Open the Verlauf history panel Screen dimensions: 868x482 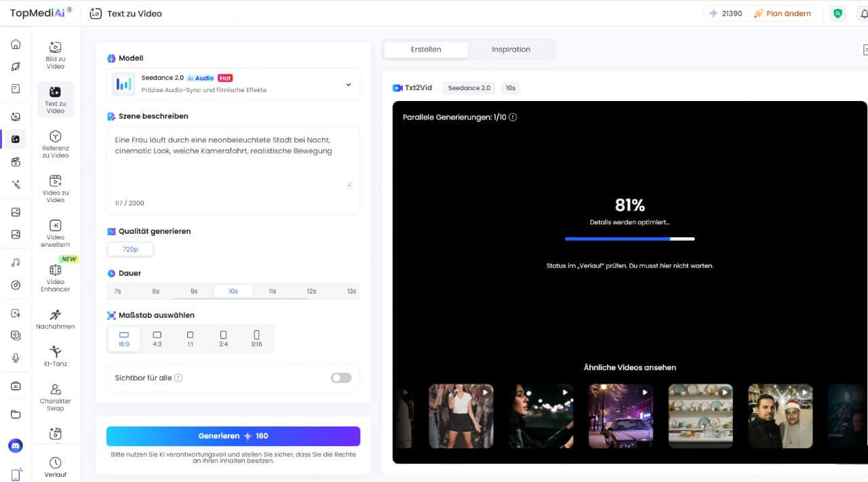point(56,466)
